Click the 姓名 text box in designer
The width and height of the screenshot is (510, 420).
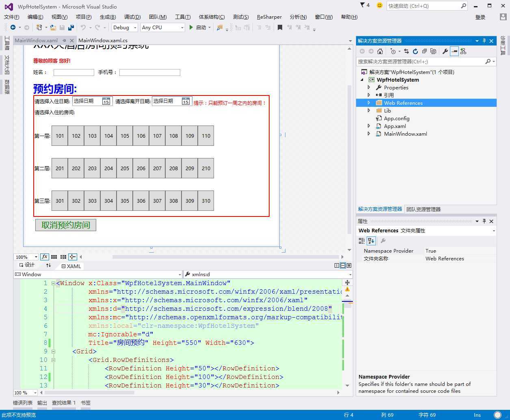point(74,72)
